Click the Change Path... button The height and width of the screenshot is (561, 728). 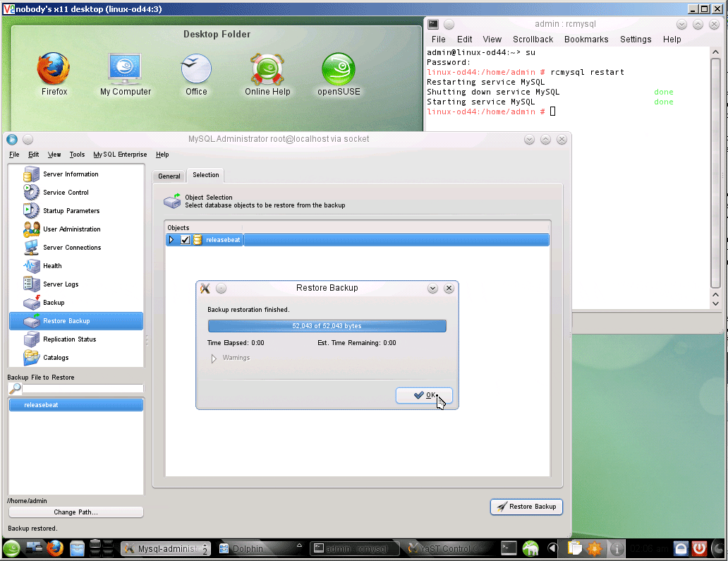click(76, 512)
